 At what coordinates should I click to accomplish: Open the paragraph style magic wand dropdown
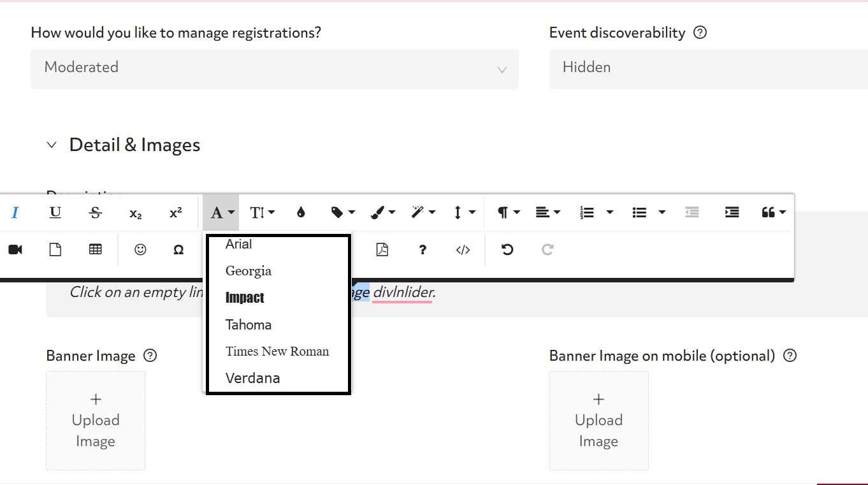pyautogui.click(x=423, y=212)
